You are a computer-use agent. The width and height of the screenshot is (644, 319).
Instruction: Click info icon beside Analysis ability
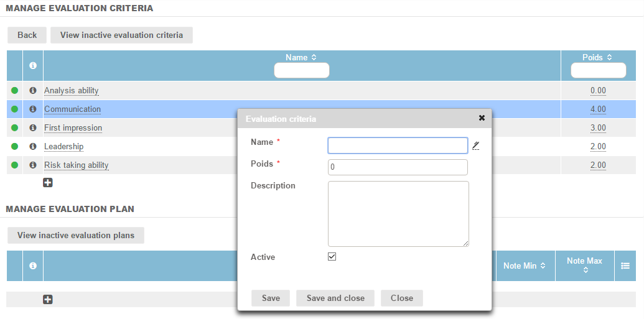coord(33,91)
